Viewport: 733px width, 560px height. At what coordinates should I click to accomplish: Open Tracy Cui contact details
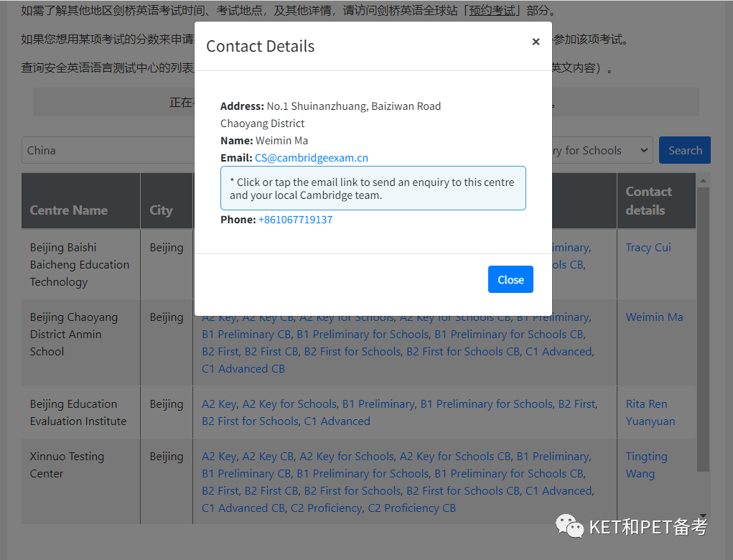coord(648,247)
